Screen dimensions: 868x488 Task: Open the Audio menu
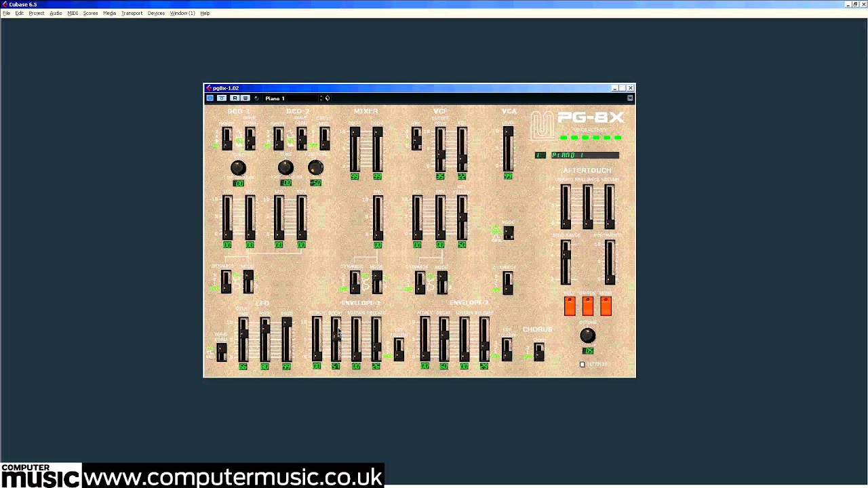click(x=56, y=13)
